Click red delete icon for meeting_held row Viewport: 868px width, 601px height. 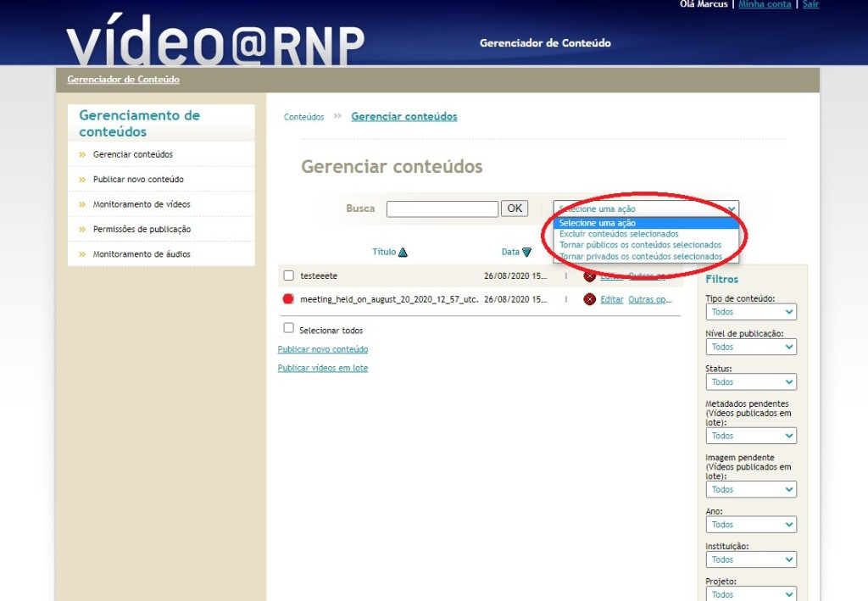[x=590, y=299]
